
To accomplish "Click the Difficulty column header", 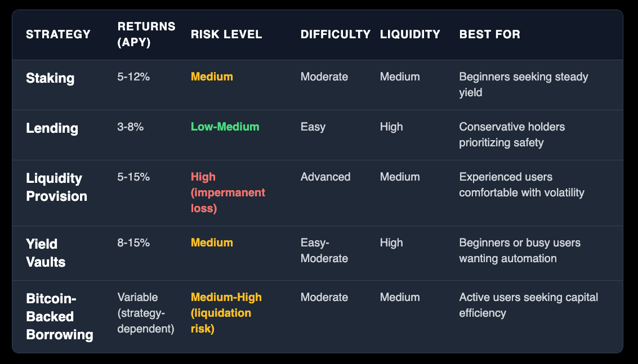I will coord(335,34).
